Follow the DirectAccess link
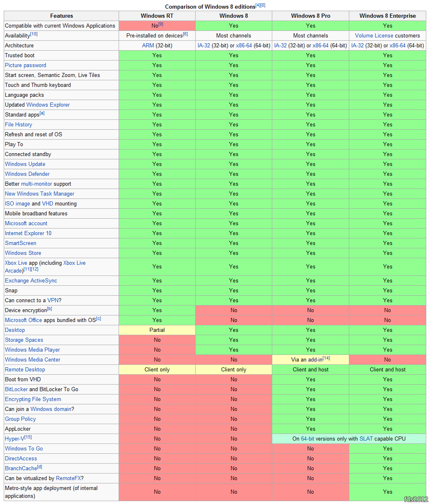Viewport: 430px width, 504px height. coord(21,458)
